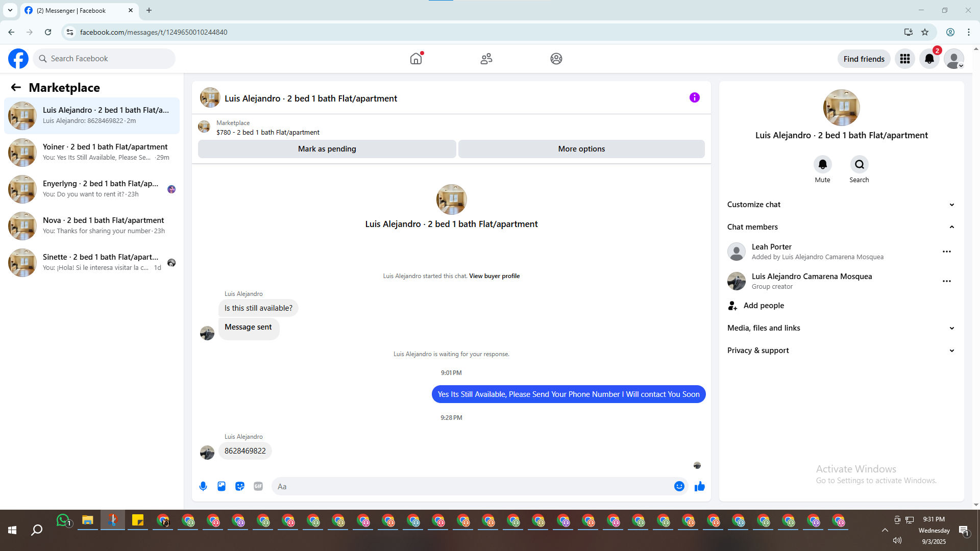Open the View buyer profile link

click(x=495, y=276)
